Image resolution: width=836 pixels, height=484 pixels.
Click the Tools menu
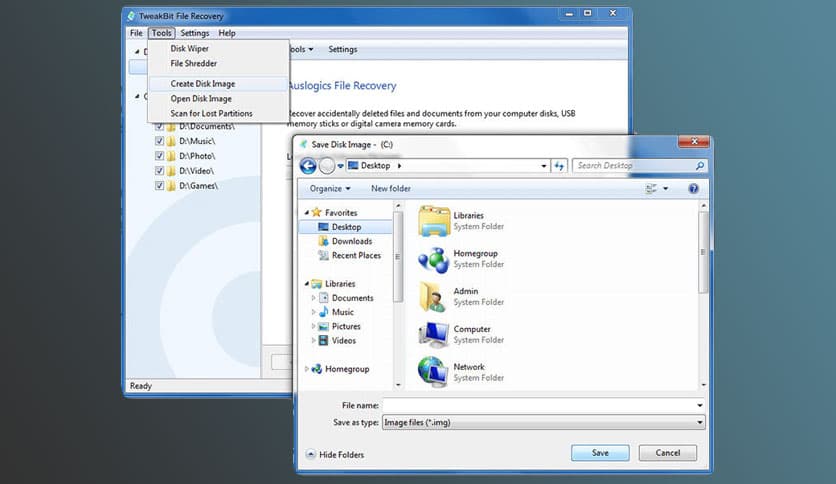pos(162,33)
